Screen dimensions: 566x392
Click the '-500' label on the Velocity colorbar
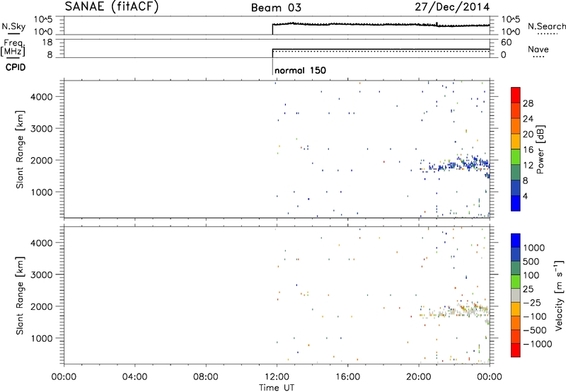click(534, 330)
